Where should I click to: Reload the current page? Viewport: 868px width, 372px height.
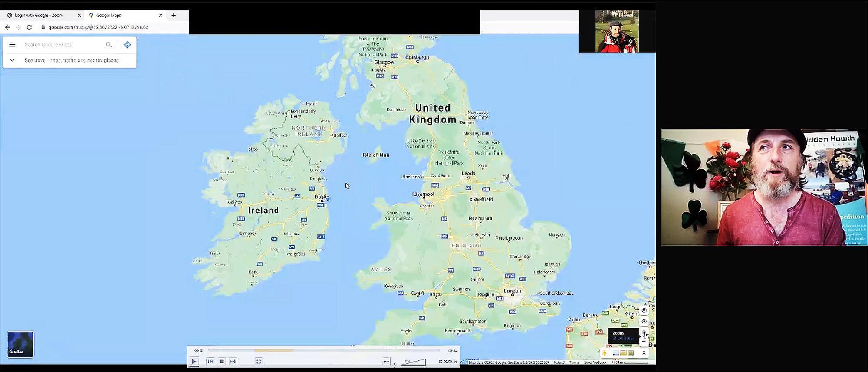click(x=29, y=27)
